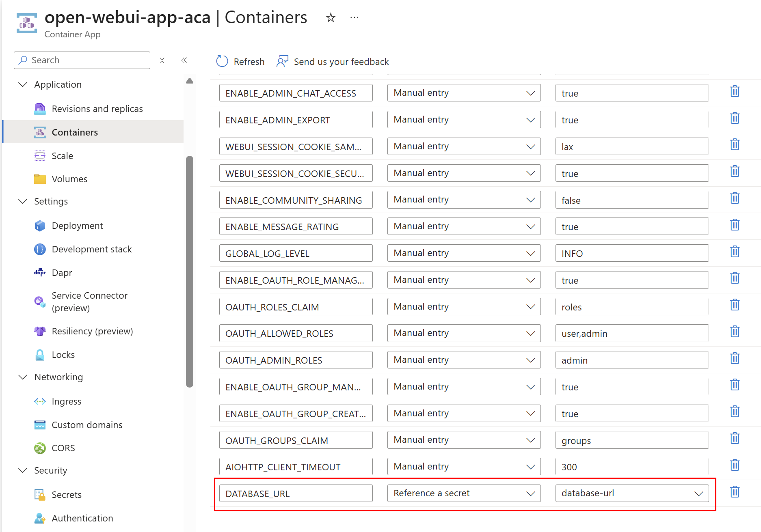
Task: Clear the sidebar search with X icon
Action: pos(162,60)
